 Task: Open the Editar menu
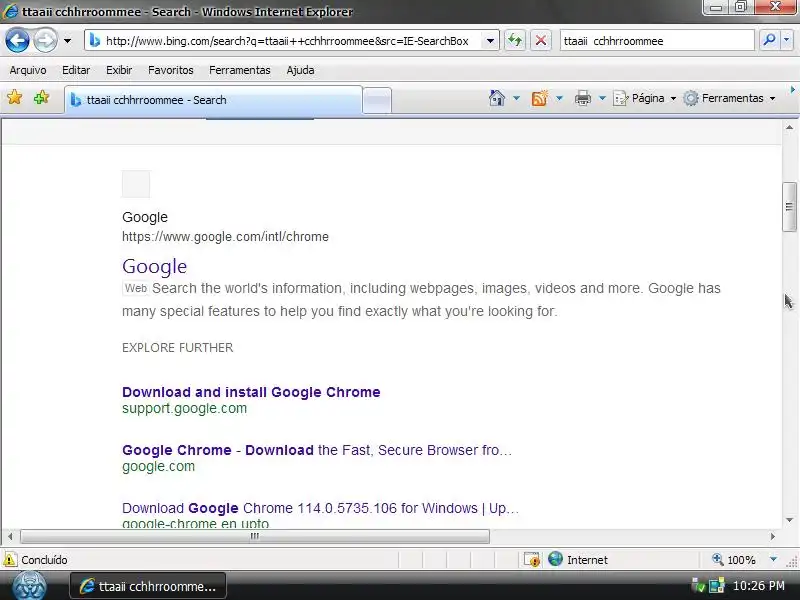coord(76,70)
